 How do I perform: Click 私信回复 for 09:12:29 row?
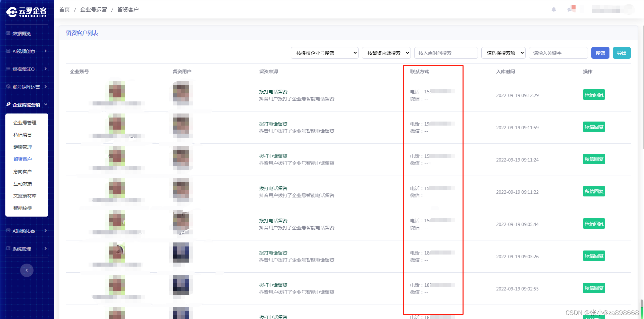point(594,95)
